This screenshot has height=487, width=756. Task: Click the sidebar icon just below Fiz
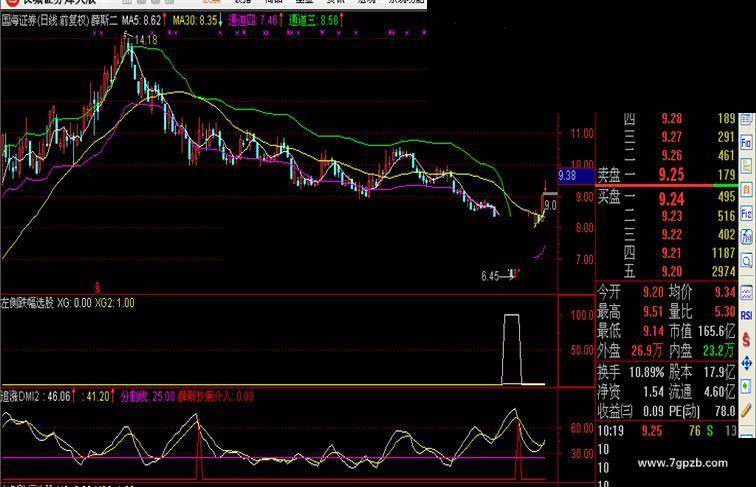[746, 236]
